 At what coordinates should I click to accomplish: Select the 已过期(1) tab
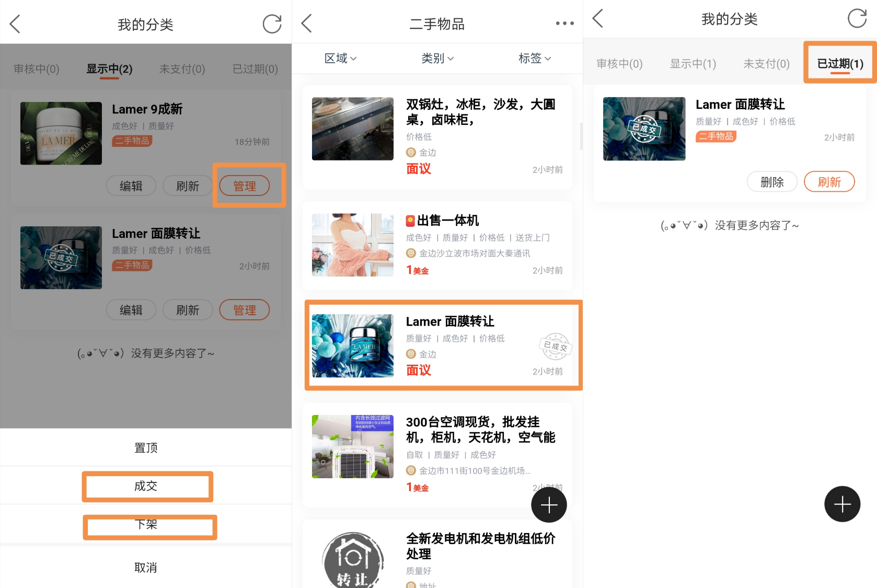tap(840, 64)
